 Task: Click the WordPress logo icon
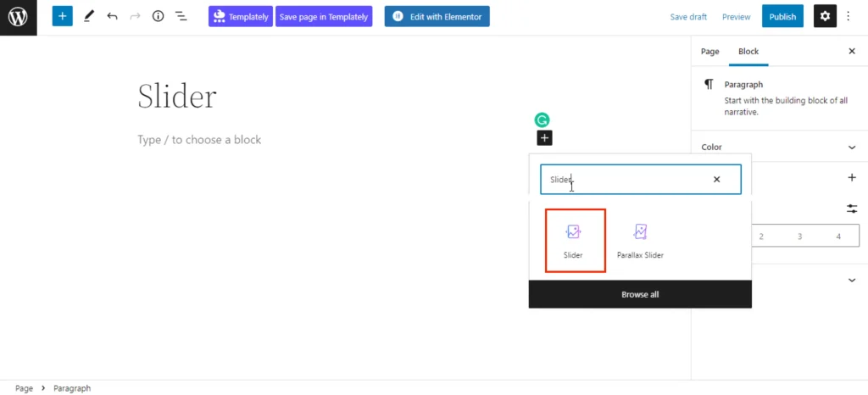[19, 17]
